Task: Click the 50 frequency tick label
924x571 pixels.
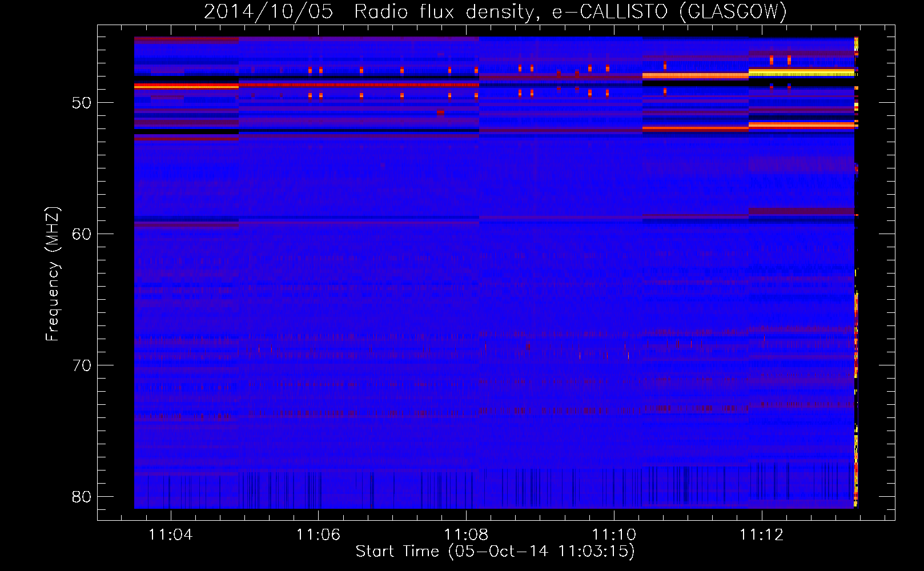Action: (x=82, y=103)
